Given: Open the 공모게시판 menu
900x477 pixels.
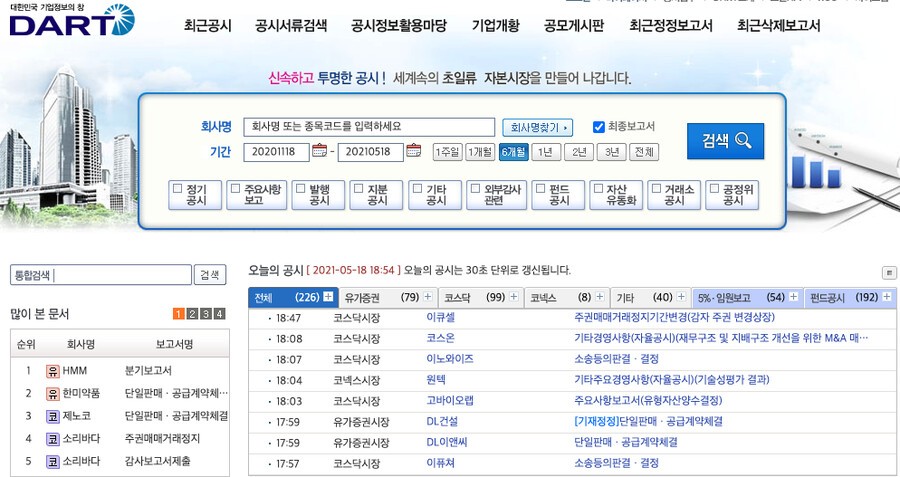Looking at the screenshot, I should 574,25.
